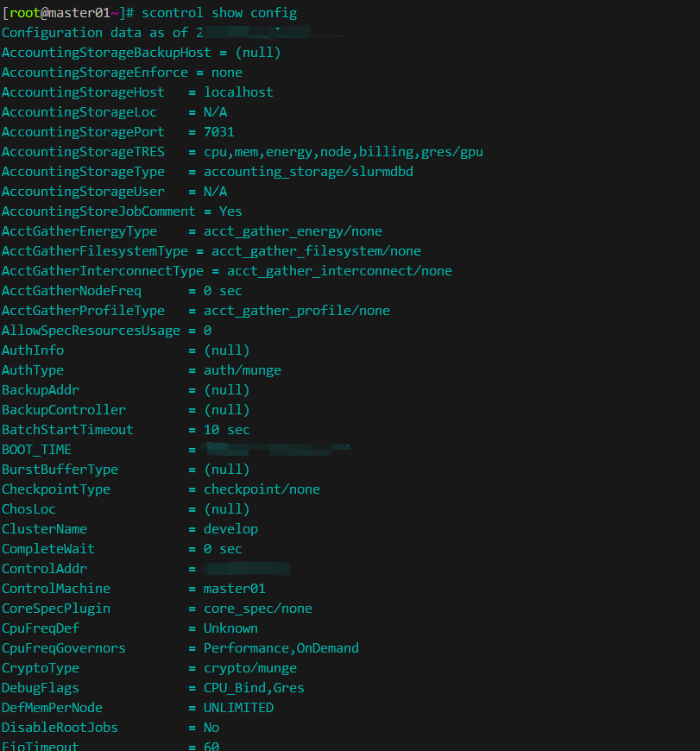Click the 'Configuration data as of' line
This screenshot has width=700, height=751.
pos(102,33)
